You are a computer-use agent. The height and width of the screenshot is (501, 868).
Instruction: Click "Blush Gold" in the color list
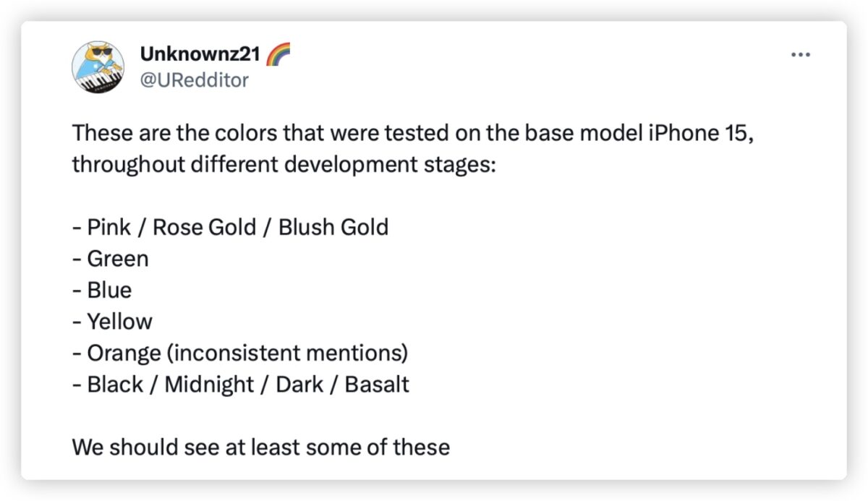(333, 227)
